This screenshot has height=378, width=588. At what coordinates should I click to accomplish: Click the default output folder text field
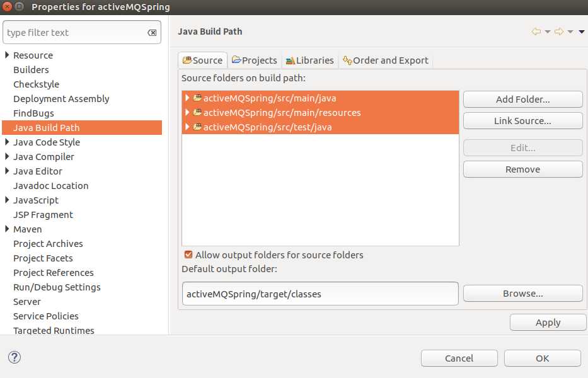[320, 294]
